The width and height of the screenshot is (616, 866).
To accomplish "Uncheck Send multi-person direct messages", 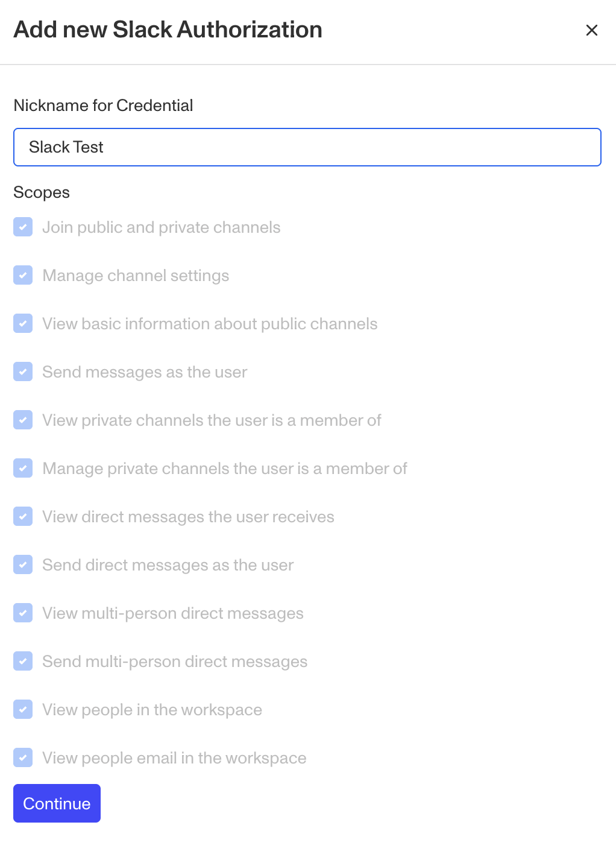I will click(x=23, y=662).
